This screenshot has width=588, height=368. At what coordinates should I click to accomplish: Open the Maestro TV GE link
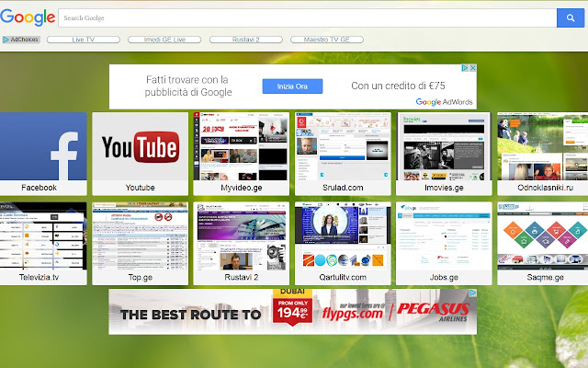(x=327, y=40)
